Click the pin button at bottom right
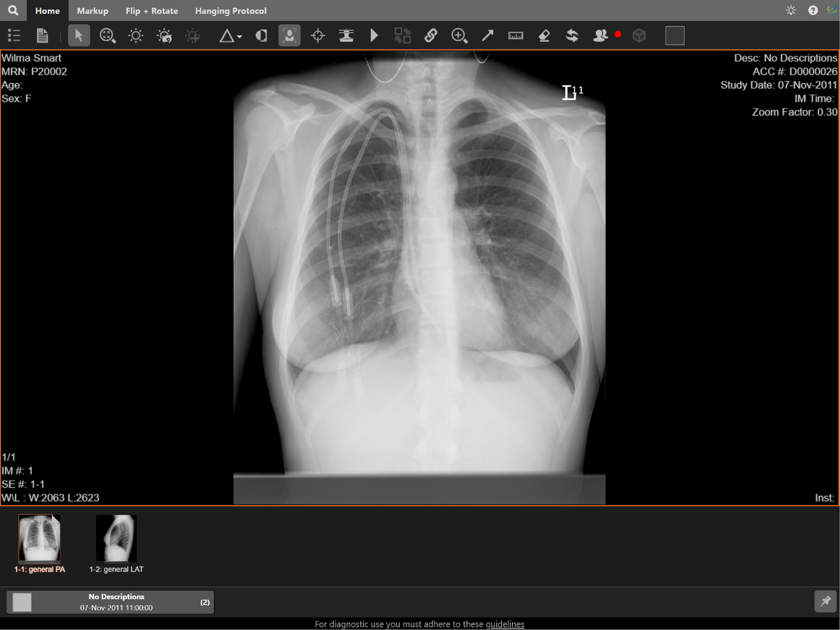This screenshot has width=840, height=630. pos(825,601)
